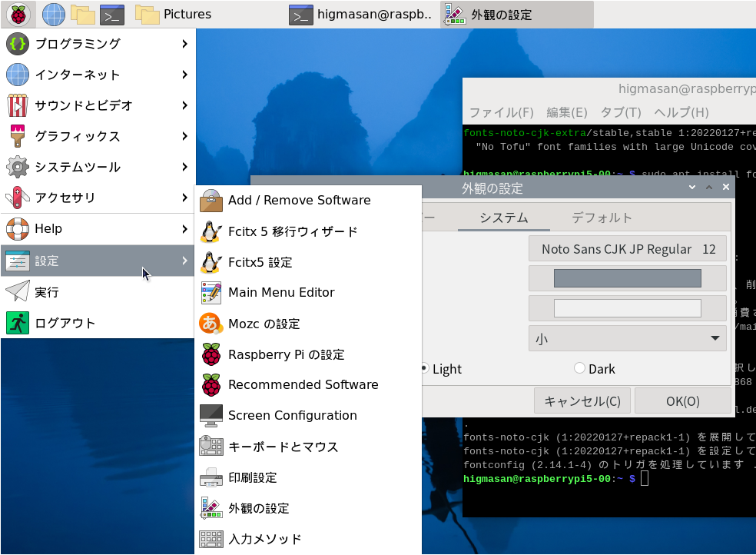Select the Dark theme radio button
This screenshot has height=555, width=756.
tap(580, 369)
